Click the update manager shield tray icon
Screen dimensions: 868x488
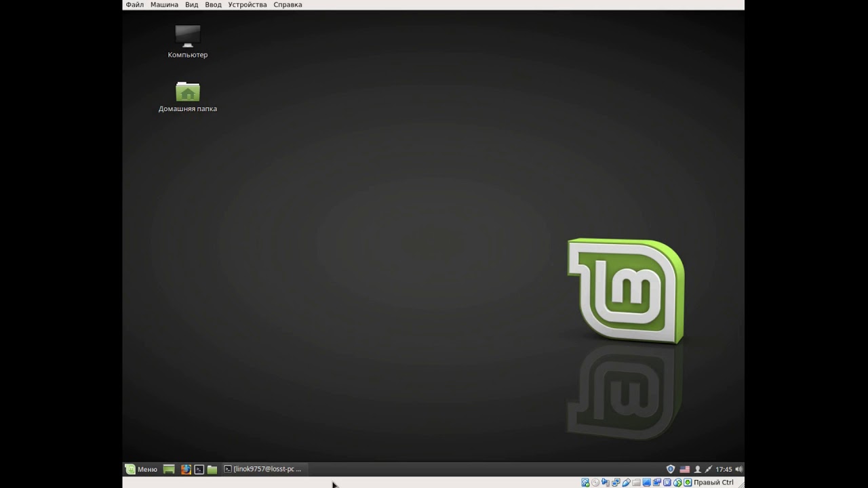pyautogui.click(x=671, y=469)
